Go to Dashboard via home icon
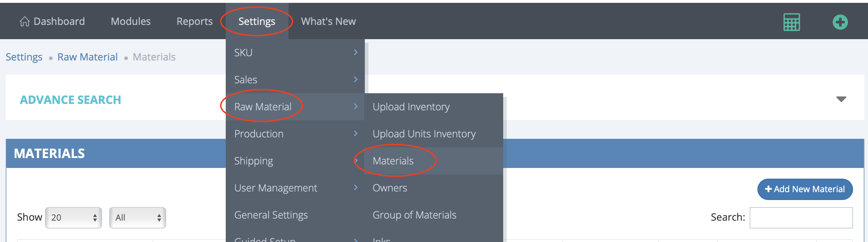Viewport: 868px width, 242px height. 25,22
